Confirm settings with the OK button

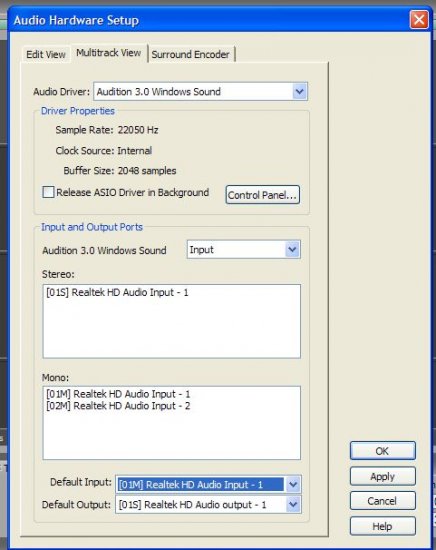coord(382,451)
